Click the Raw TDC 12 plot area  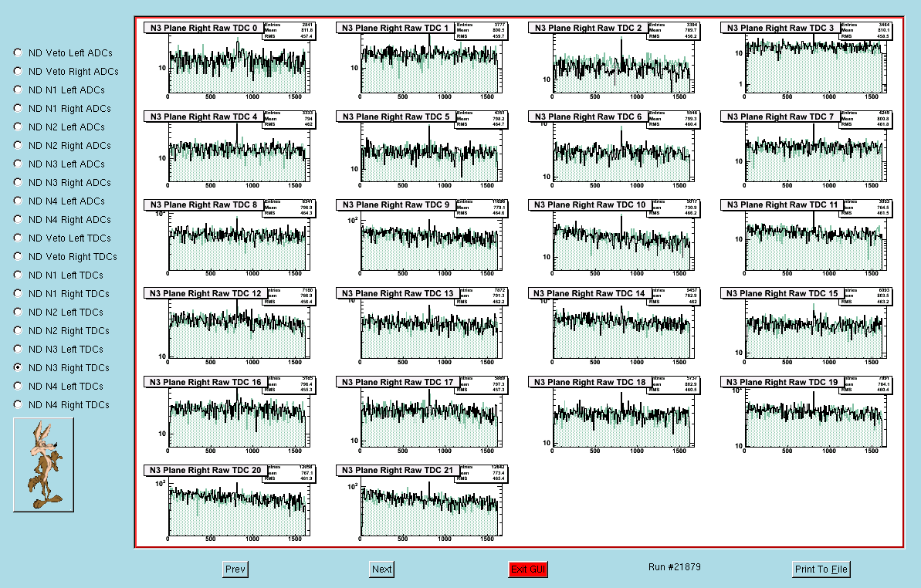coord(237,329)
